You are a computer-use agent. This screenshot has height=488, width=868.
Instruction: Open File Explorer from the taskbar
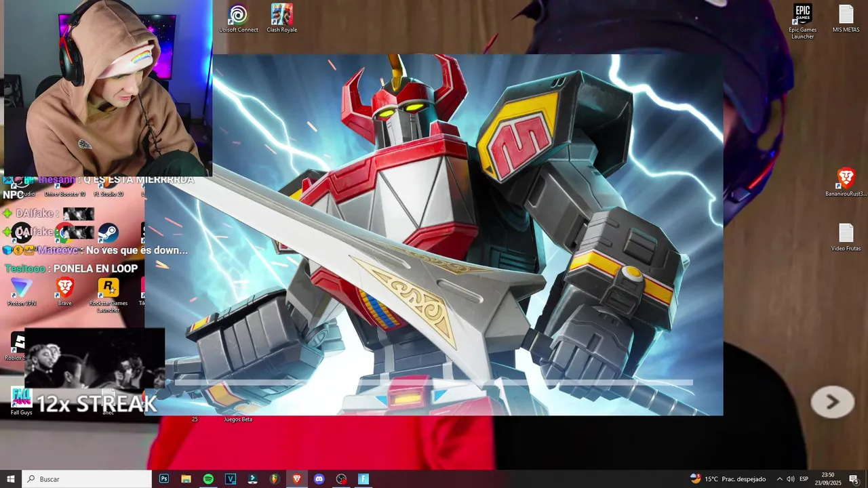pos(186,479)
